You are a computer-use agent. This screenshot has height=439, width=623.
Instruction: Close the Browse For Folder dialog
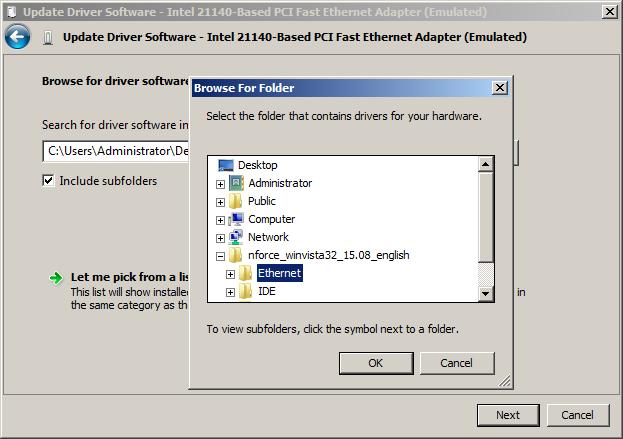(500, 88)
